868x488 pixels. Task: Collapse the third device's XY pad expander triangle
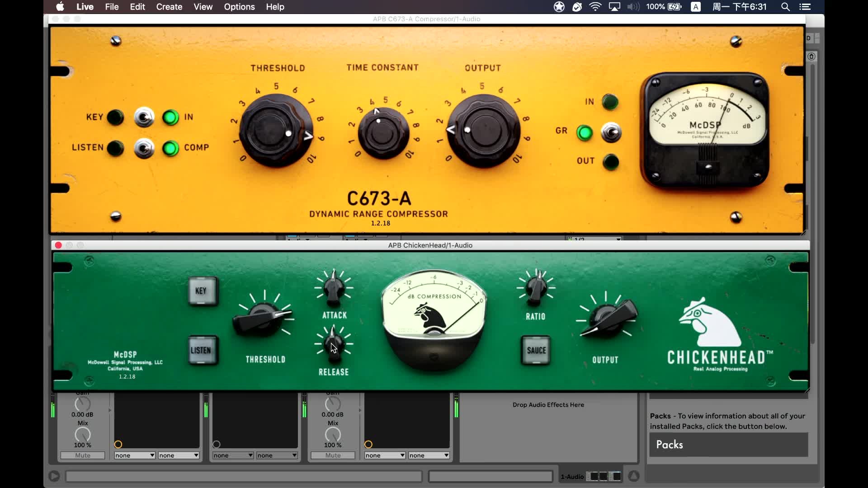tap(360, 410)
